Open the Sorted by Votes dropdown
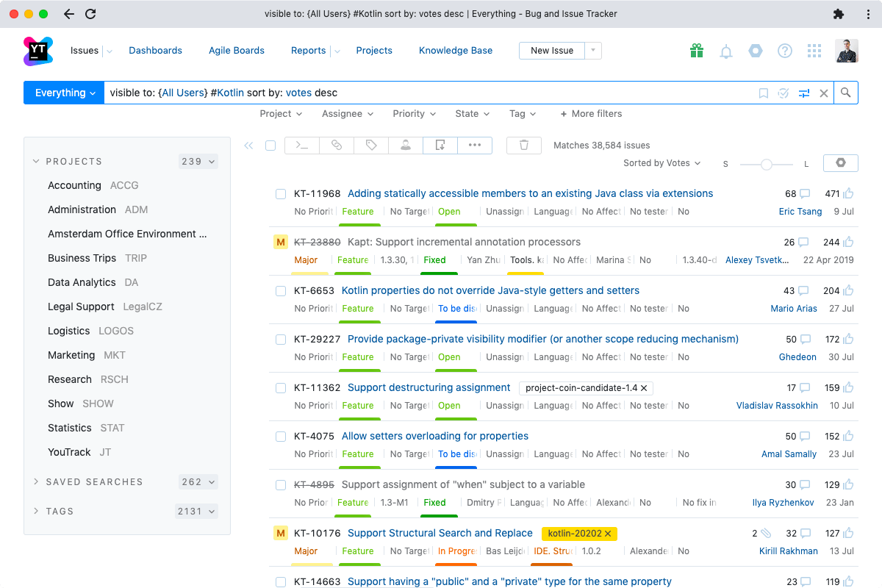This screenshot has height=588, width=882. pos(661,163)
